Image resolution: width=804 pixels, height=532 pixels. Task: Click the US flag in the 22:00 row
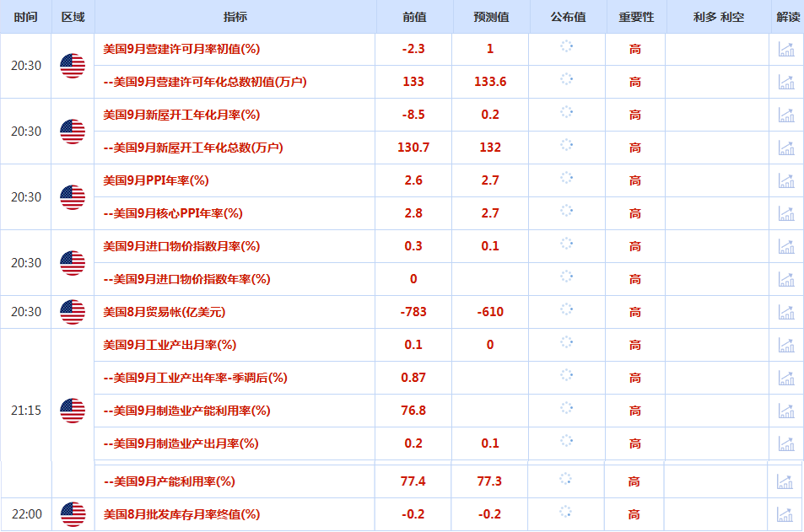pos(73,514)
